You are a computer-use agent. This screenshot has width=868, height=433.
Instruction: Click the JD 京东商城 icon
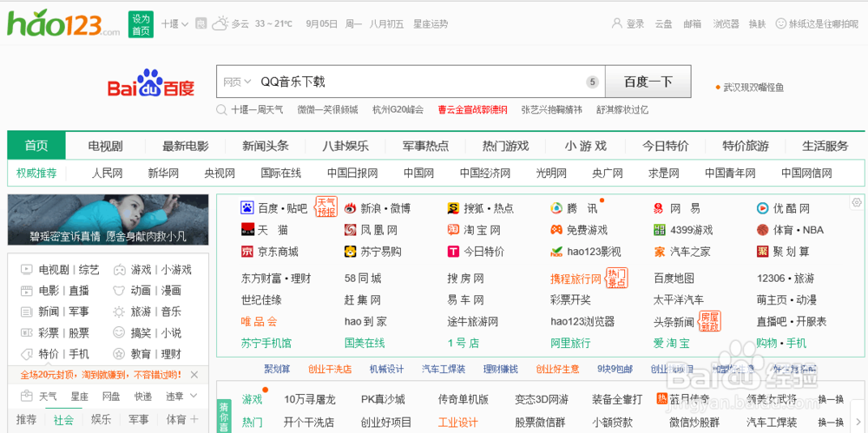[247, 252]
